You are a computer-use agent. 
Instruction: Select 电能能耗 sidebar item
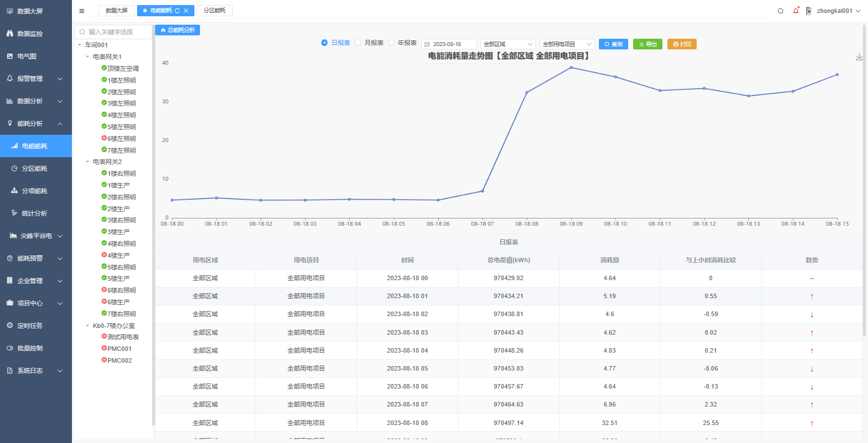point(36,146)
